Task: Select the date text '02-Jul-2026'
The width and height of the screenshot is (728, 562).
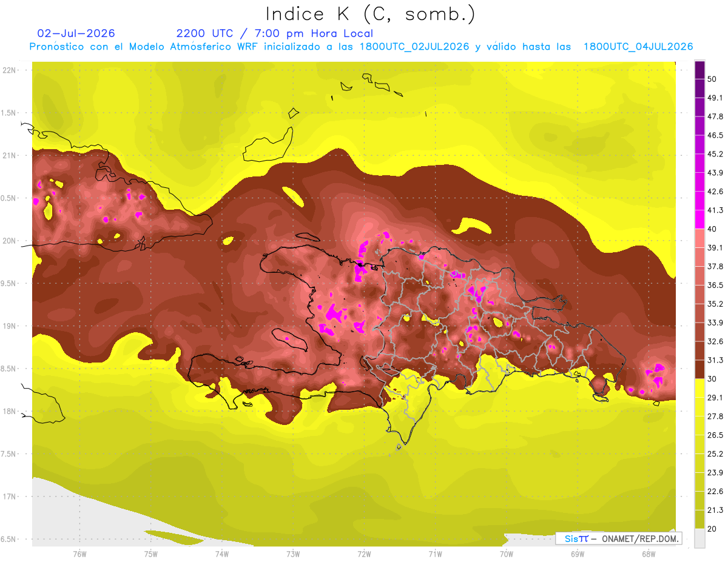Action: point(76,33)
